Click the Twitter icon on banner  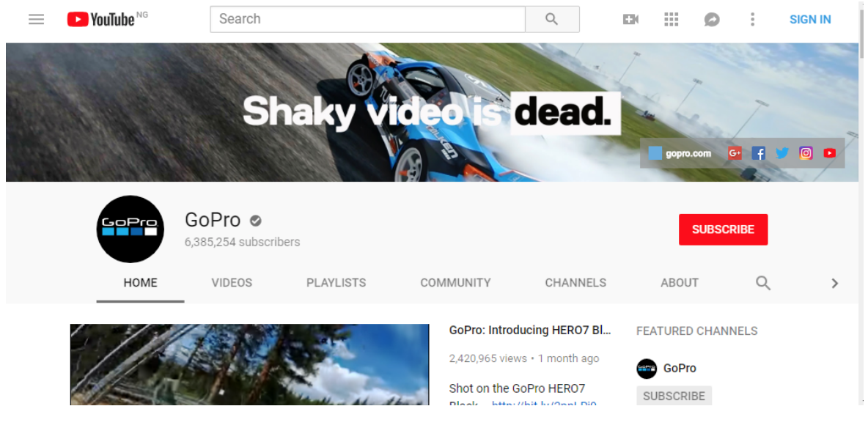coord(782,153)
